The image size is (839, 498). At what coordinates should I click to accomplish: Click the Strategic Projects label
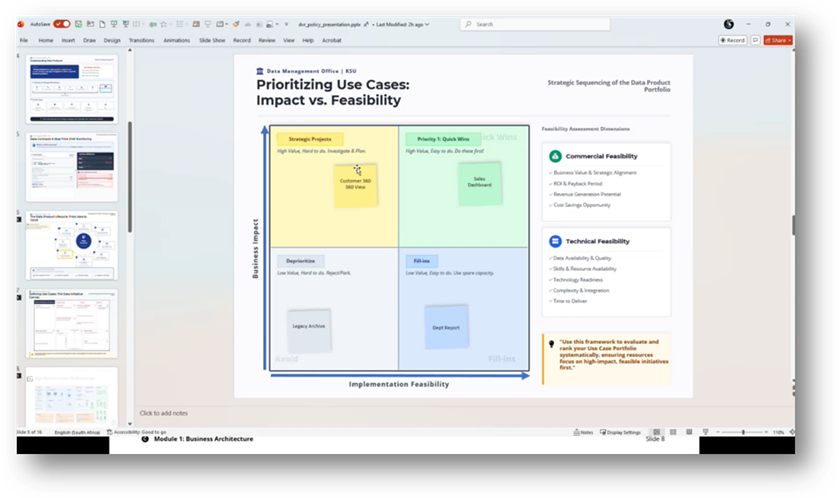point(310,139)
